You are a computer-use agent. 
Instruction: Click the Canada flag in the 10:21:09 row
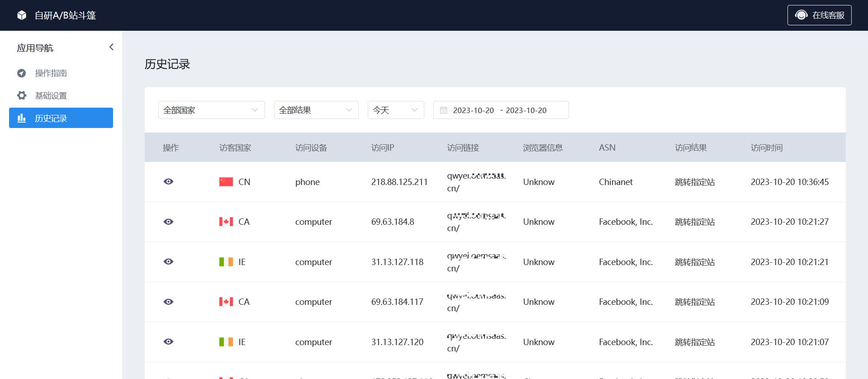(x=226, y=302)
